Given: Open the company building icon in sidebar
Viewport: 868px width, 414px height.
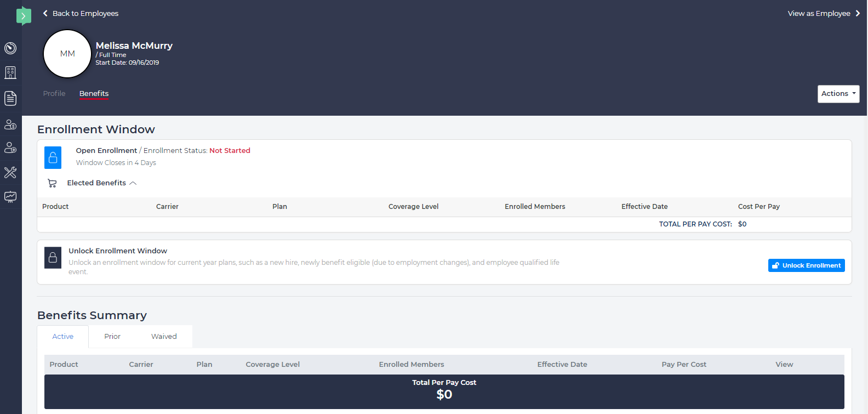Looking at the screenshot, I should click(10, 72).
